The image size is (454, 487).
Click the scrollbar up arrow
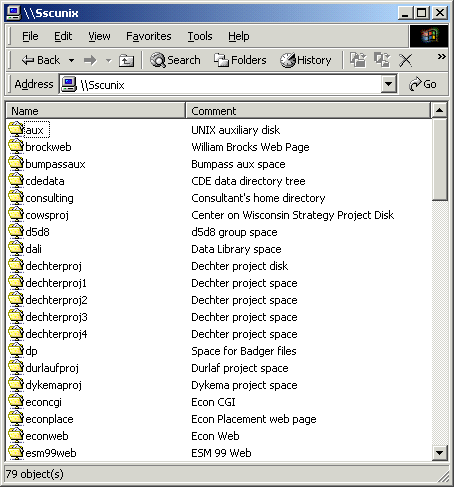pyautogui.click(x=439, y=110)
